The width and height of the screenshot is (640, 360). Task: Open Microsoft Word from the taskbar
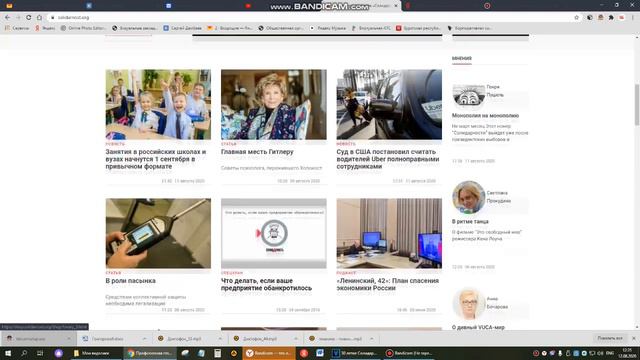point(320,353)
